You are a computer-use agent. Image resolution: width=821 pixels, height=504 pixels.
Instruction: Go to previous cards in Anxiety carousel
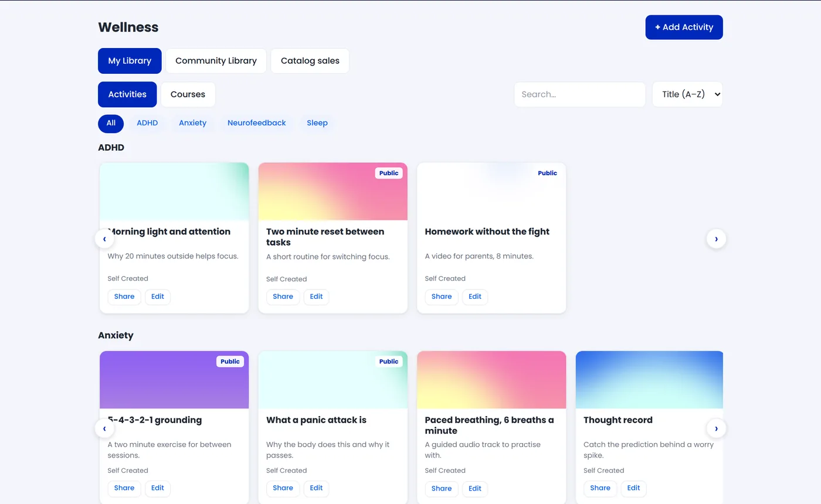(104, 428)
